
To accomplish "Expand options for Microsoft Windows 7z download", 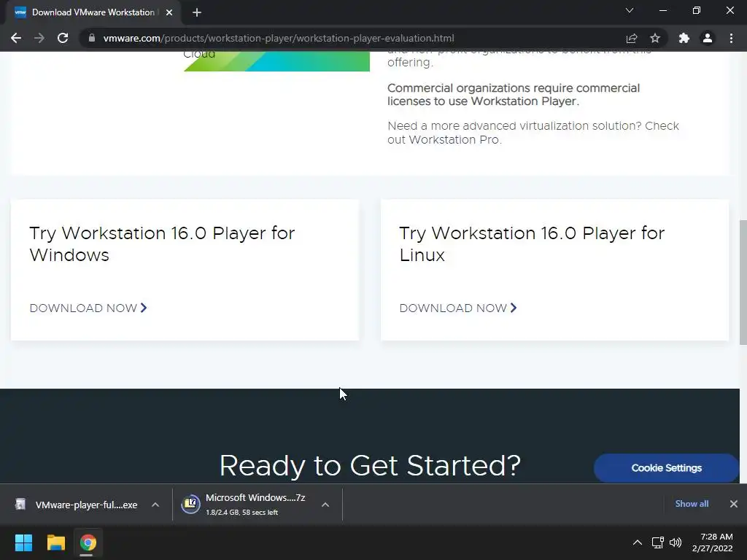I will pos(325,505).
